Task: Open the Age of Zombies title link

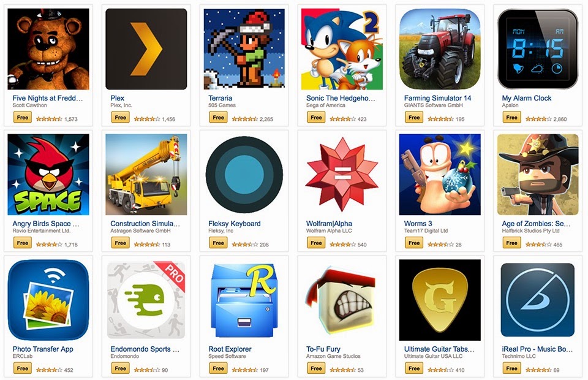Action: coord(537,224)
